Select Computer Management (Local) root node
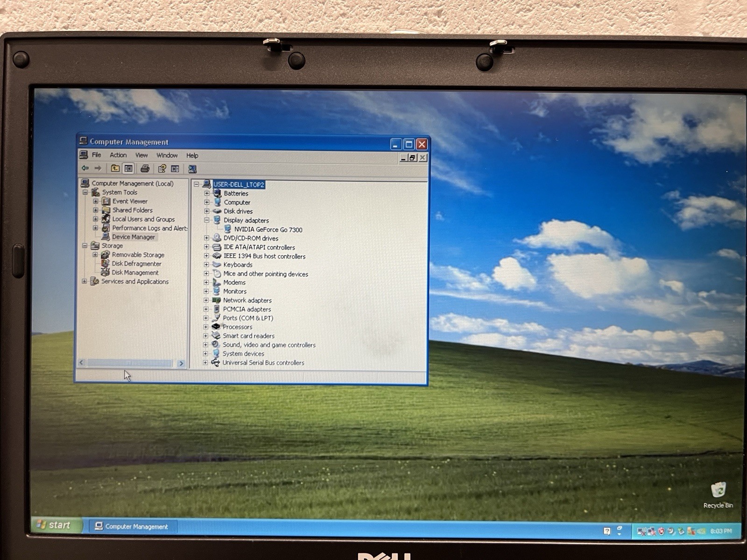747x560 pixels. [132, 183]
